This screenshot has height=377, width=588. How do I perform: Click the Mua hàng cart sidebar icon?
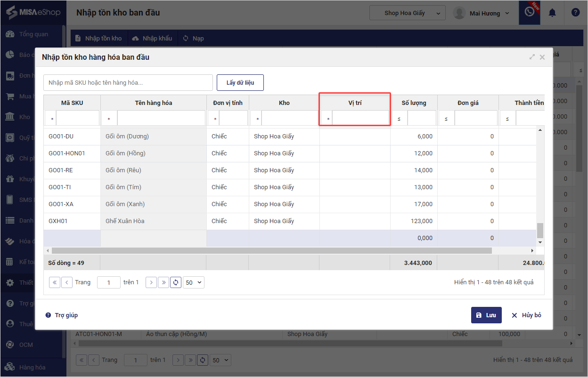(10, 96)
